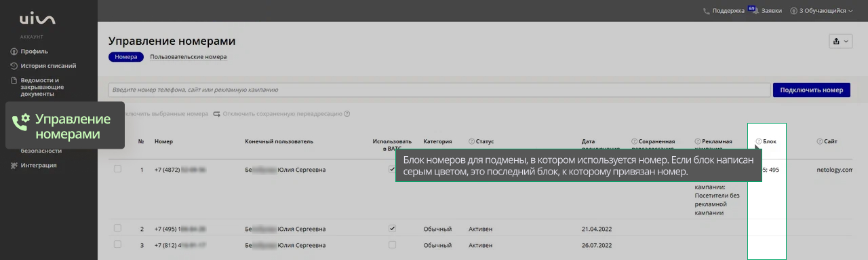Click the page title Управление номерами
Image resolution: width=868 pixels, height=260 pixels.
click(172, 41)
